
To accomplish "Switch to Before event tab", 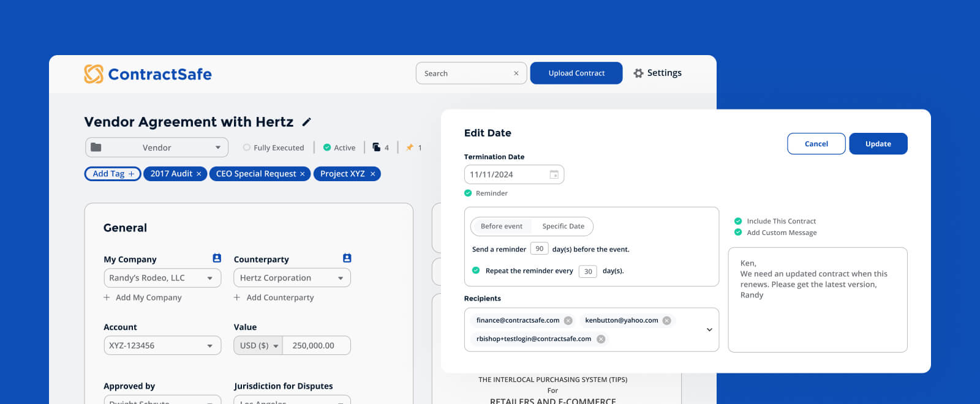I will (x=502, y=226).
